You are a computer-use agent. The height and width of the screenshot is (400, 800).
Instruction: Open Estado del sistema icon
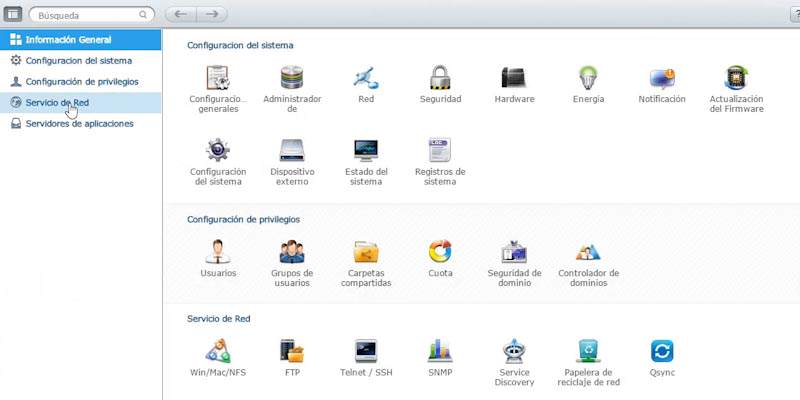pyautogui.click(x=366, y=151)
